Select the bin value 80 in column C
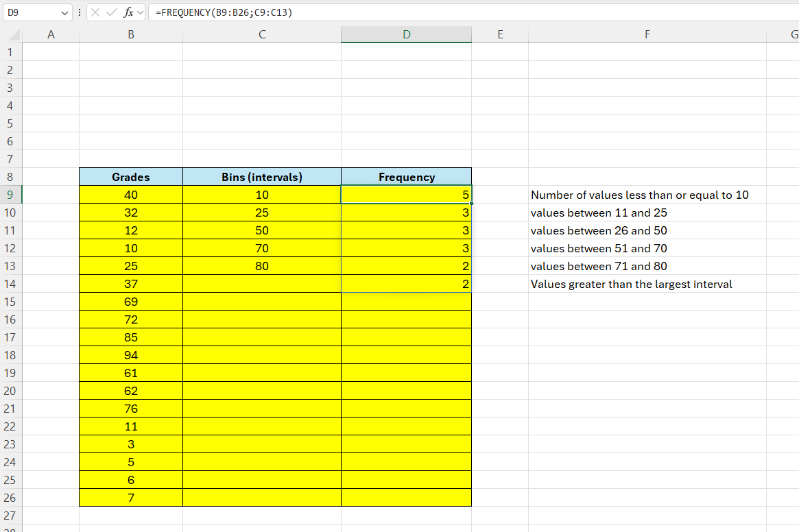 coord(261,266)
